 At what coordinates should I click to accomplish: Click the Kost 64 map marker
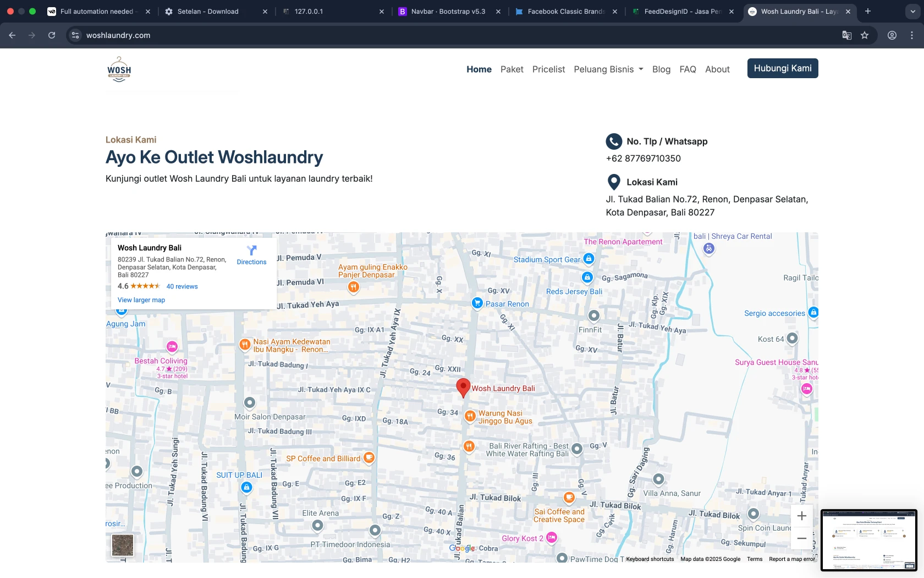point(792,338)
